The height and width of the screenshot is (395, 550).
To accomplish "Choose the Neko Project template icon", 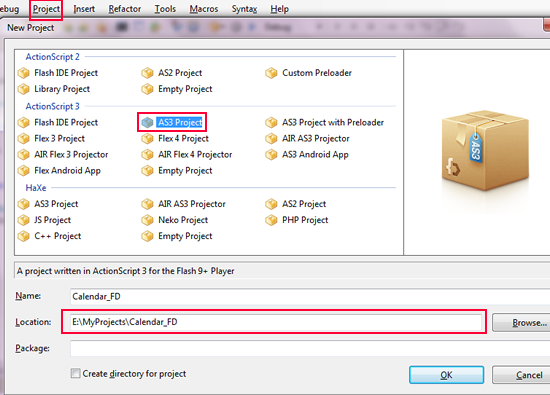I will 147,220.
